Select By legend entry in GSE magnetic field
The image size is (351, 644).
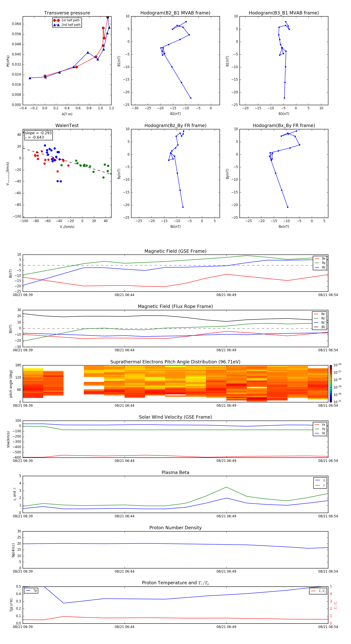(x=320, y=263)
